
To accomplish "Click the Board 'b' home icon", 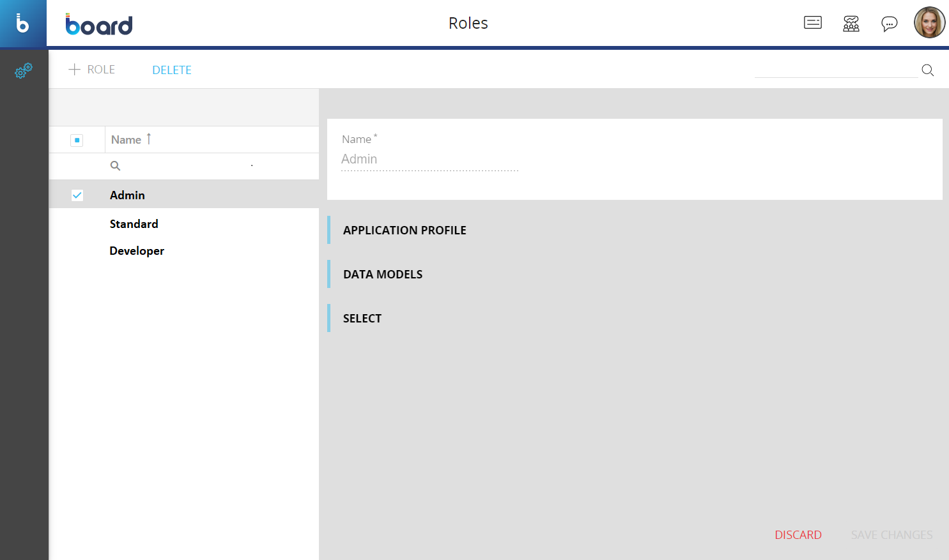I will (23, 24).
